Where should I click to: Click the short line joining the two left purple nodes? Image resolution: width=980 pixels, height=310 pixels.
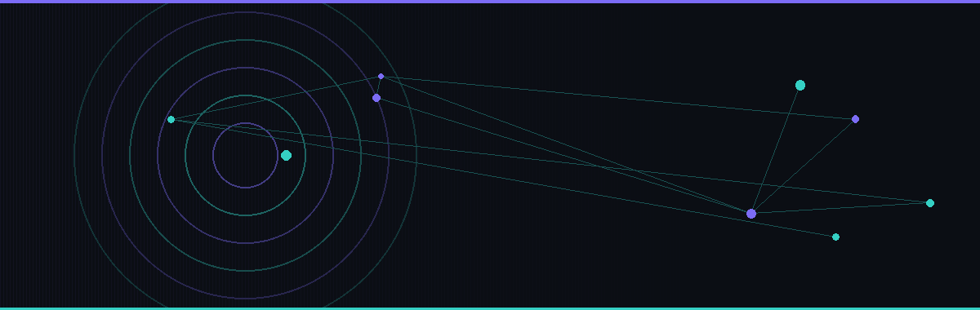coord(378,87)
